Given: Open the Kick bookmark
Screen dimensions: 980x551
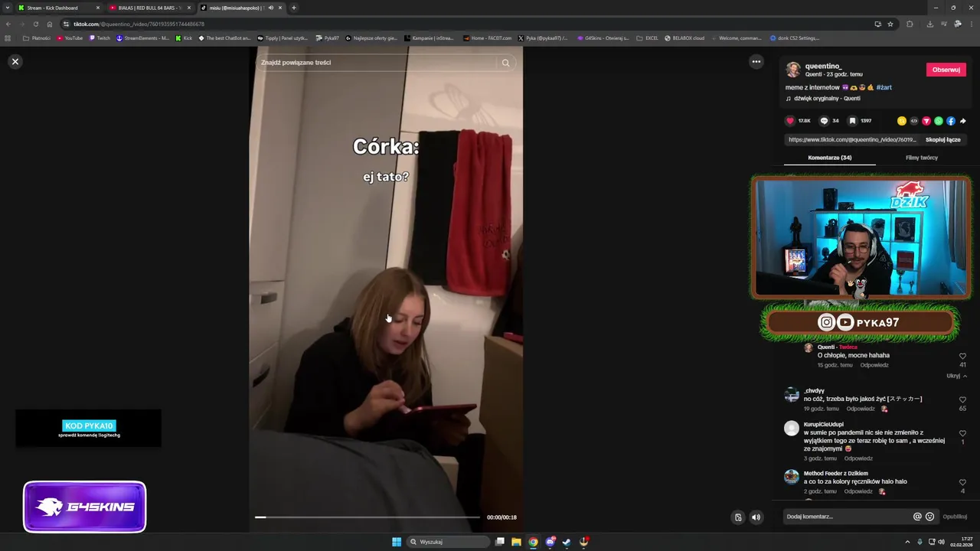Looking at the screenshot, I should pyautogui.click(x=184, y=38).
